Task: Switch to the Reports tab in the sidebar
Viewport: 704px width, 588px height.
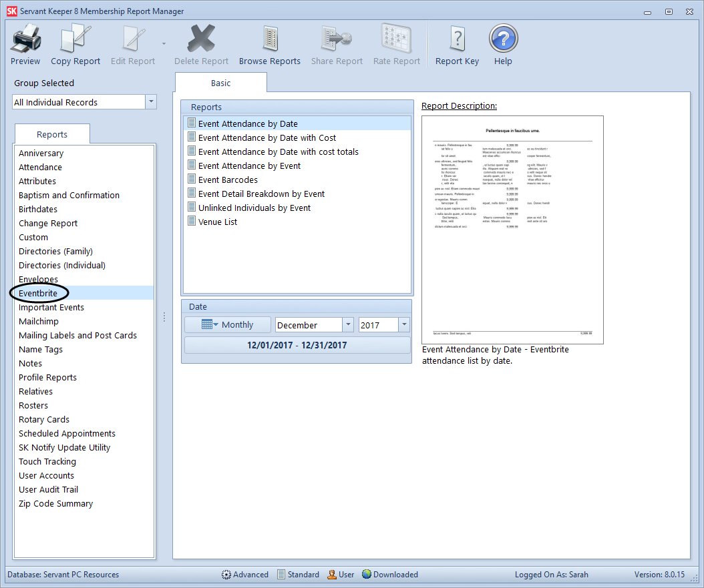Action: pos(52,135)
